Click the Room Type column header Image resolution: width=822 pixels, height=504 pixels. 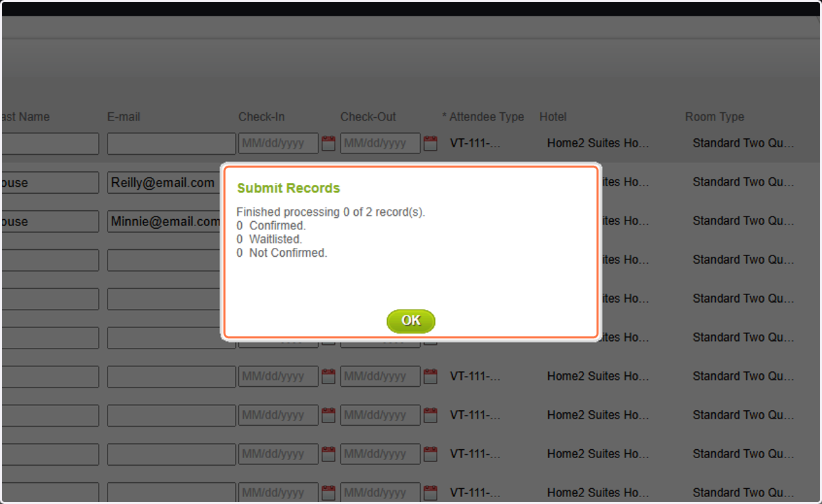click(714, 117)
